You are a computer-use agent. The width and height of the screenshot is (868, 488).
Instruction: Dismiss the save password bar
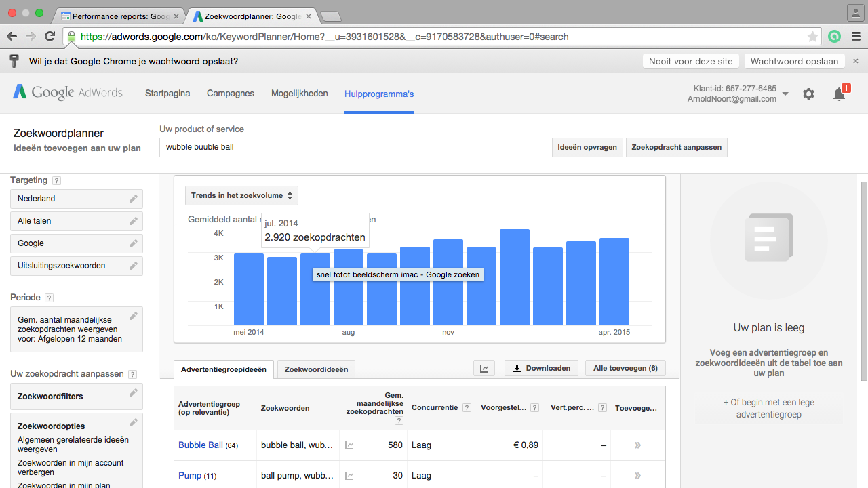click(856, 61)
